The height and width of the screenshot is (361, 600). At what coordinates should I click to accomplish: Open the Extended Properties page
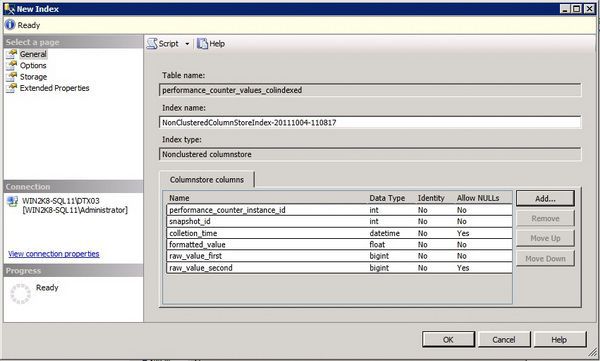point(54,88)
